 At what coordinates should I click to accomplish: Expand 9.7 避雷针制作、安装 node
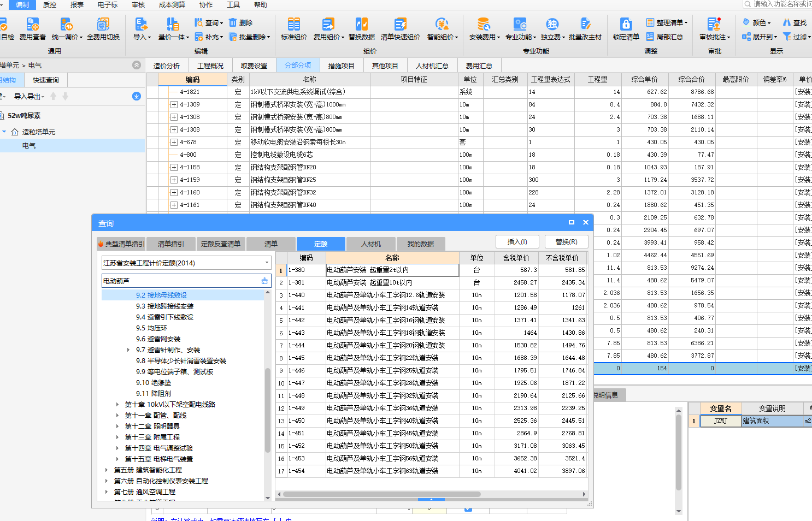128,350
